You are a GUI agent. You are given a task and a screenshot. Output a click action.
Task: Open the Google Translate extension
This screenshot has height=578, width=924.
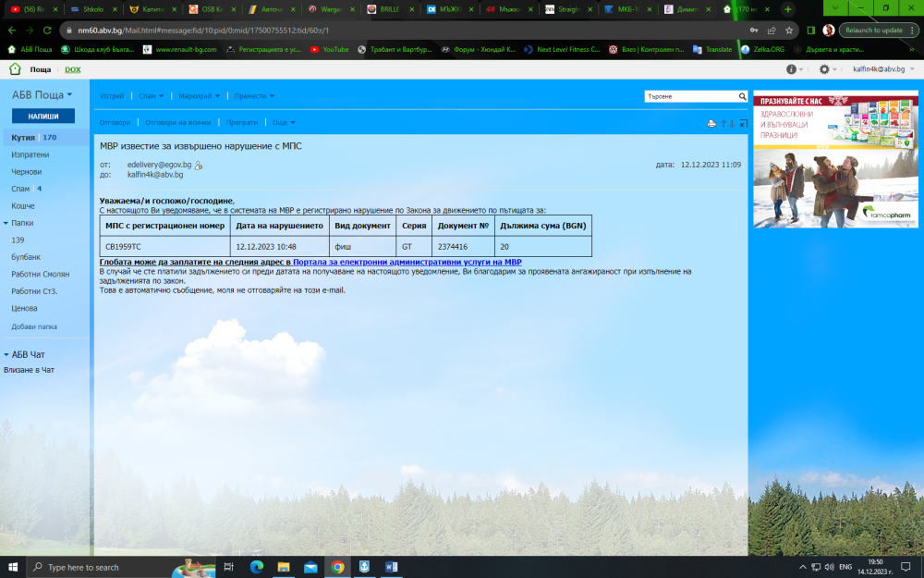pyautogui.click(x=711, y=49)
